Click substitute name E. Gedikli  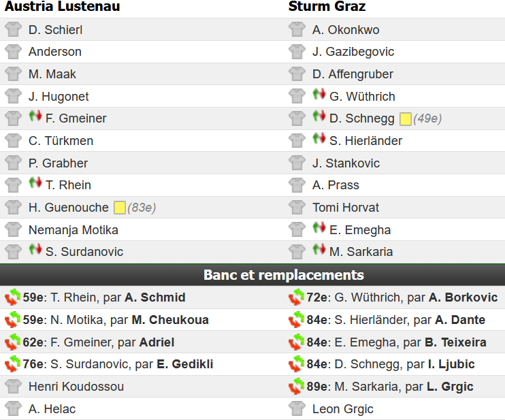click(x=185, y=364)
